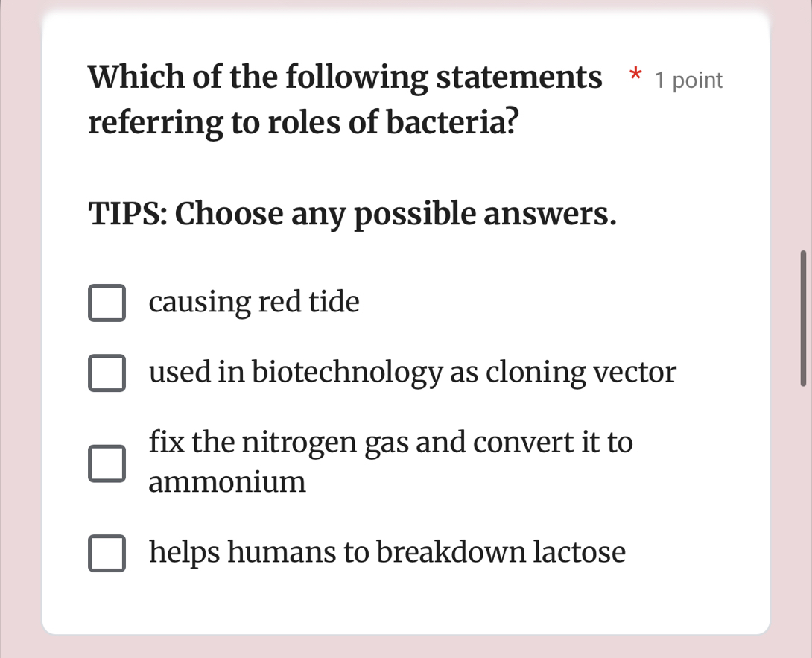Click 'fix the nitrogen gas and convert it to' text

click(x=391, y=442)
